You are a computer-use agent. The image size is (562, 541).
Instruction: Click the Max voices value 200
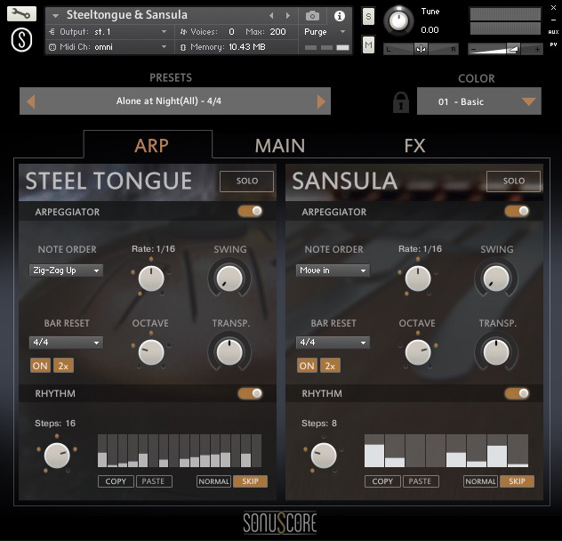coord(278,32)
